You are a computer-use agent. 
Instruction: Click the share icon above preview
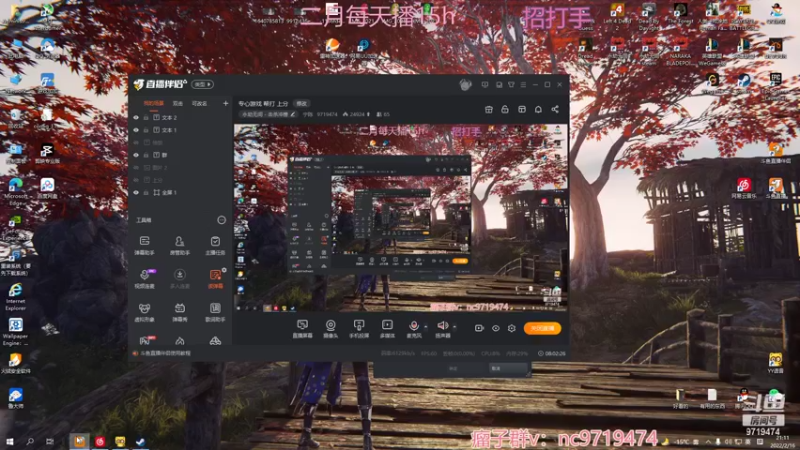click(x=555, y=109)
